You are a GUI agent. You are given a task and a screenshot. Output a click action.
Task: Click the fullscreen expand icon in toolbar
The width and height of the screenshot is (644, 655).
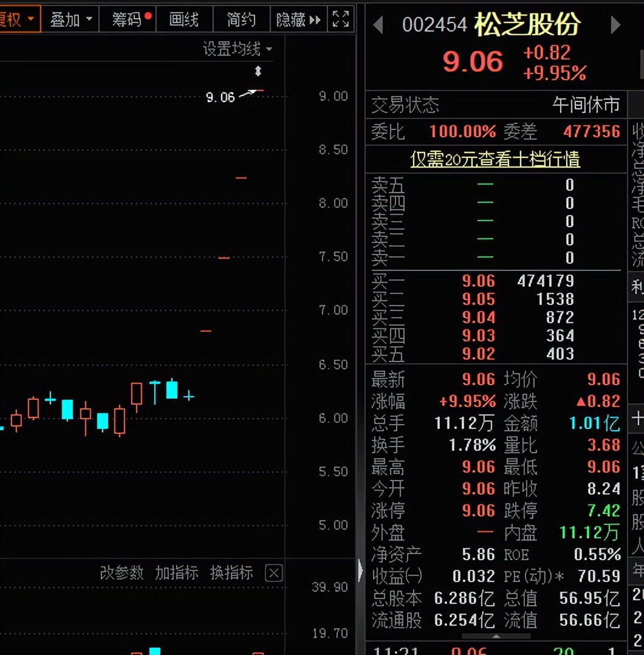(x=341, y=19)
